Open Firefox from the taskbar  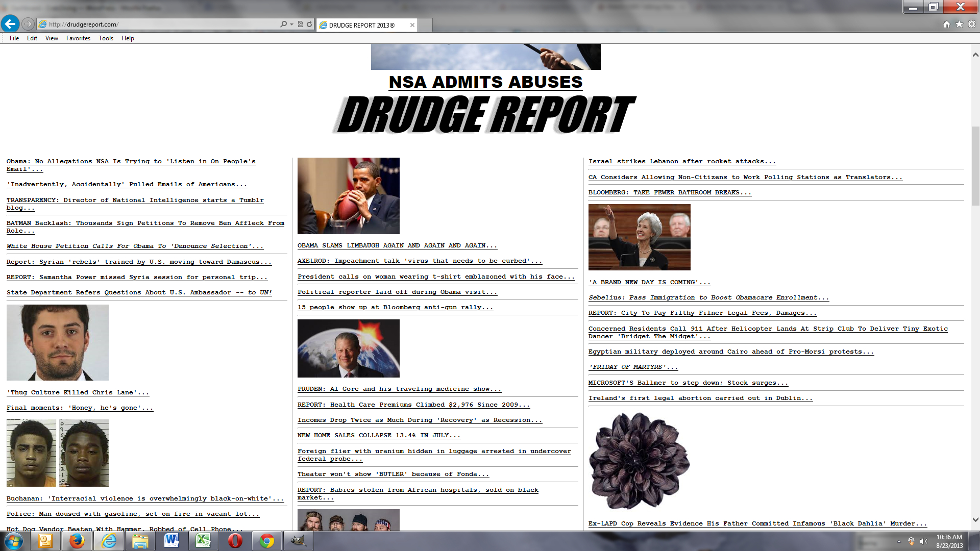pyautogui.click(x=77, y=541)
